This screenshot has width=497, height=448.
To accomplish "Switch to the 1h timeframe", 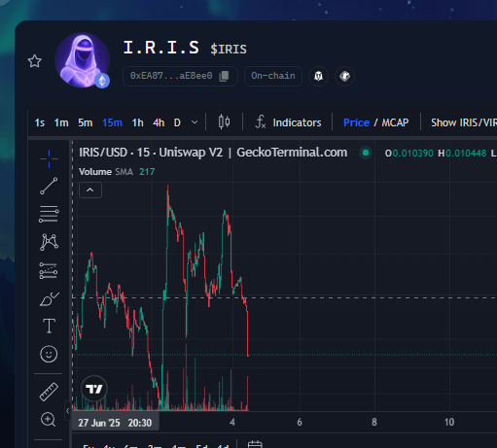I will click(137, 122).
